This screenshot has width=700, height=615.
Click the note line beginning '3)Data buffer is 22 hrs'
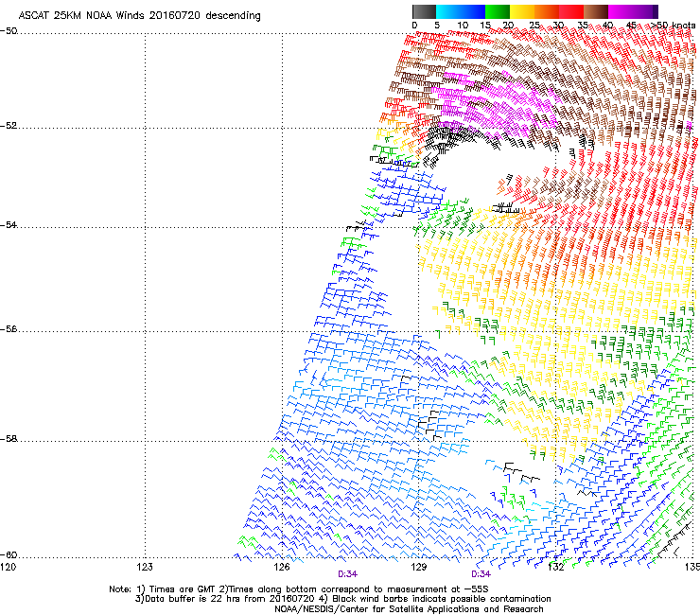coord(342,599)
